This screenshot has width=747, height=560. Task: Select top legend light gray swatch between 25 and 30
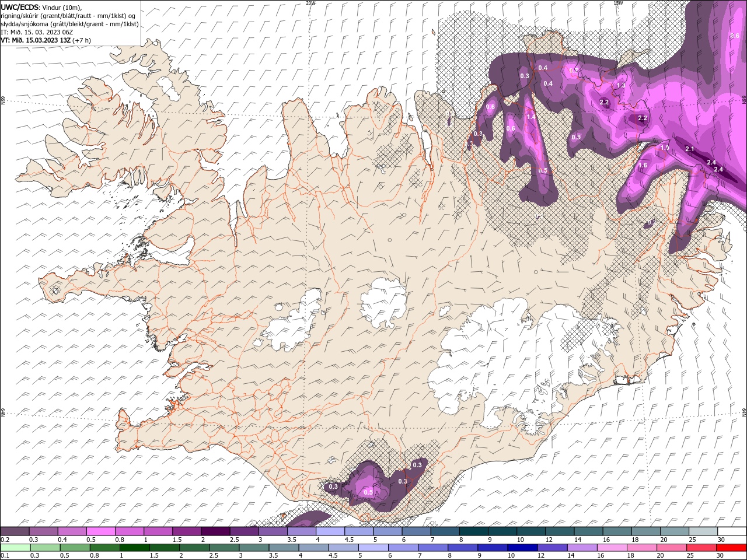click(702, 531)
